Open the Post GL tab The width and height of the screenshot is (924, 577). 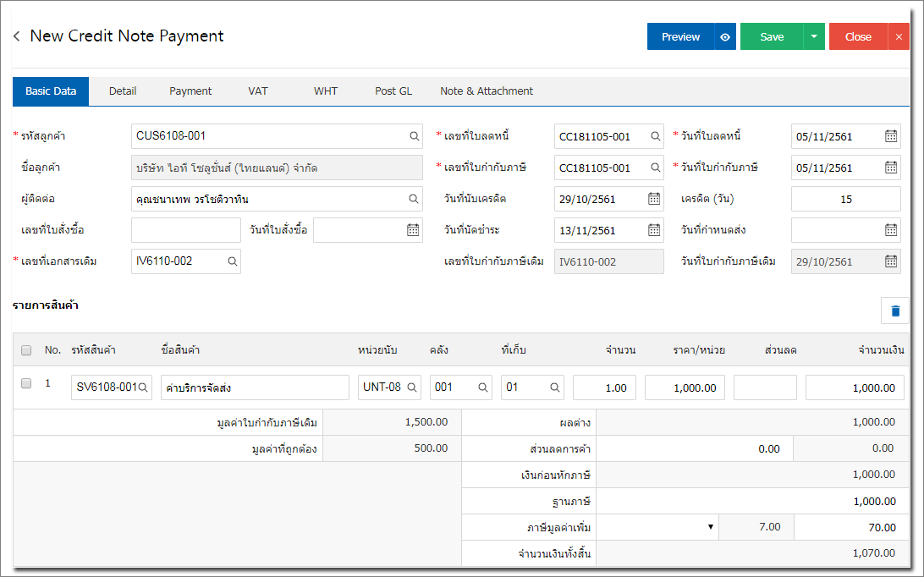pos(393,91)
